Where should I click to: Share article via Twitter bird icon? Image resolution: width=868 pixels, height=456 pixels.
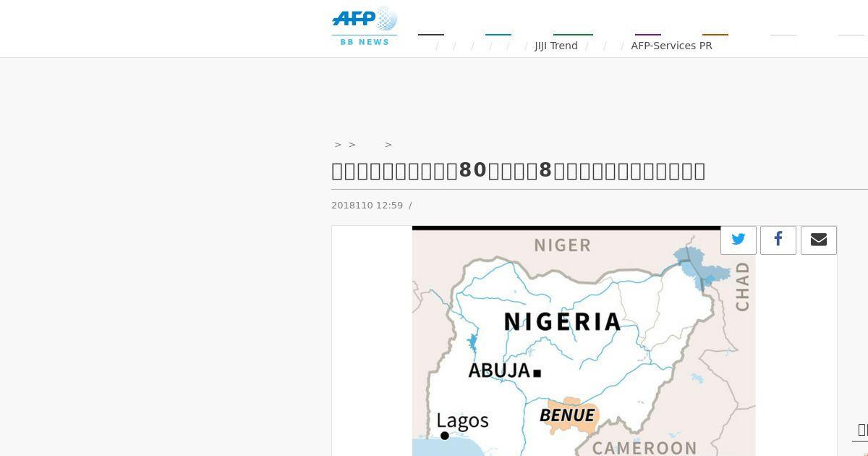tap(739, 240)
